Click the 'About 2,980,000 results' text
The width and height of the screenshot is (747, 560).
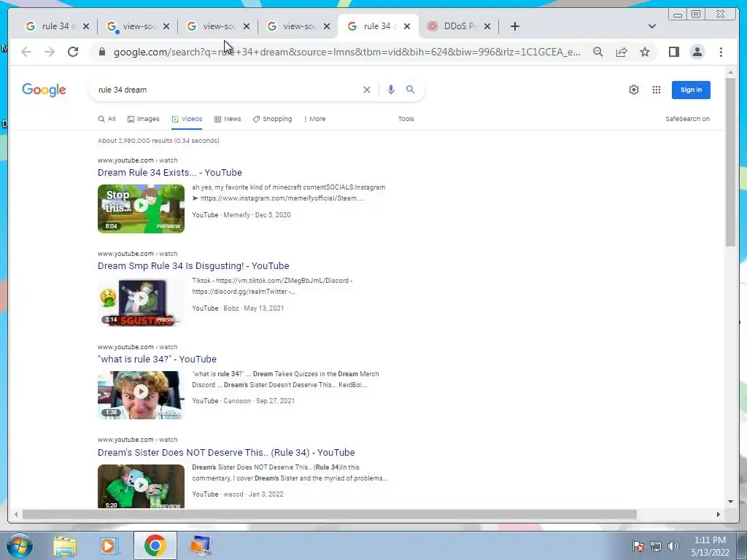click(158, 141)
